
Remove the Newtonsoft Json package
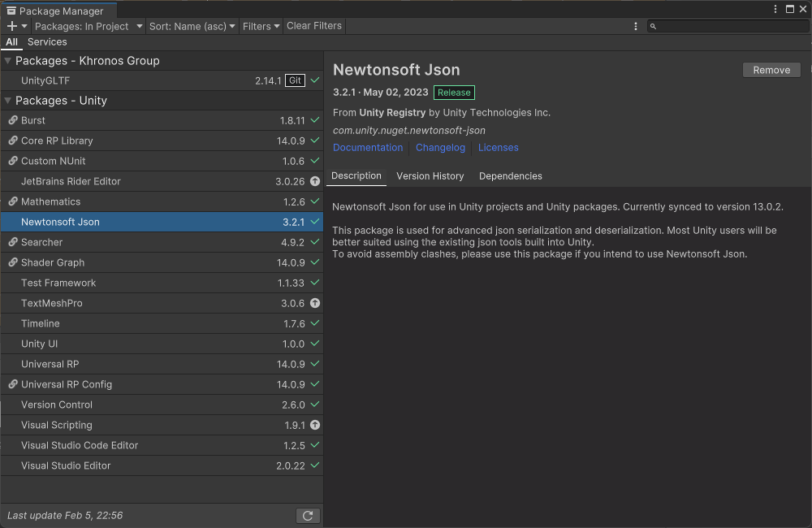[771, 70]
